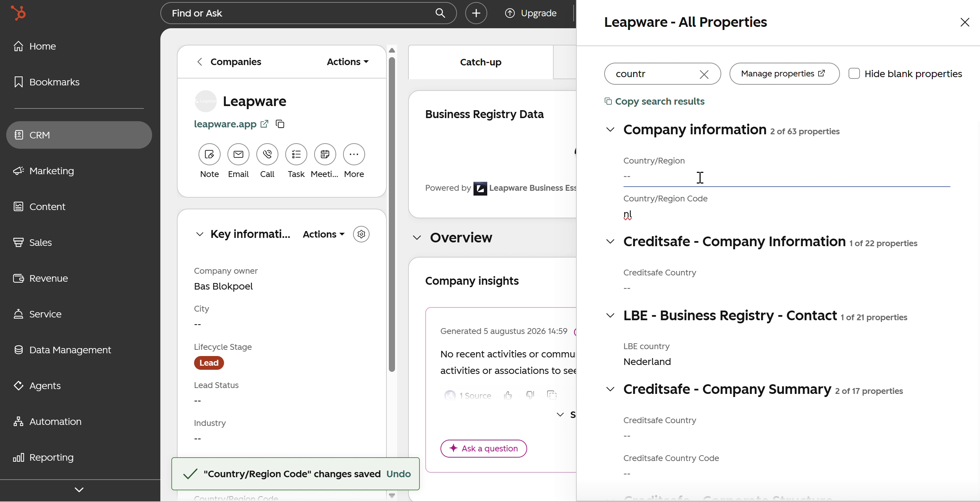Click the Upgrade button

[x=531, y=13]
